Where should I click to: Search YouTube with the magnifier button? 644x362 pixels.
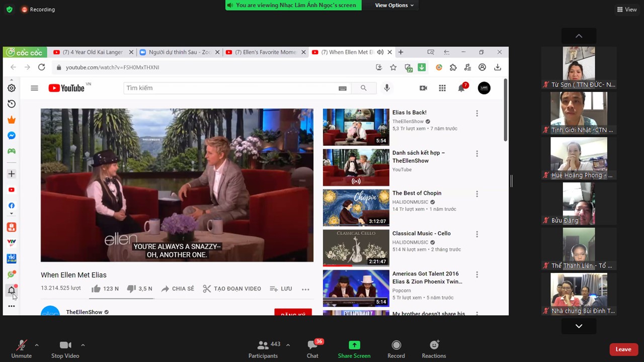point(363,88)
